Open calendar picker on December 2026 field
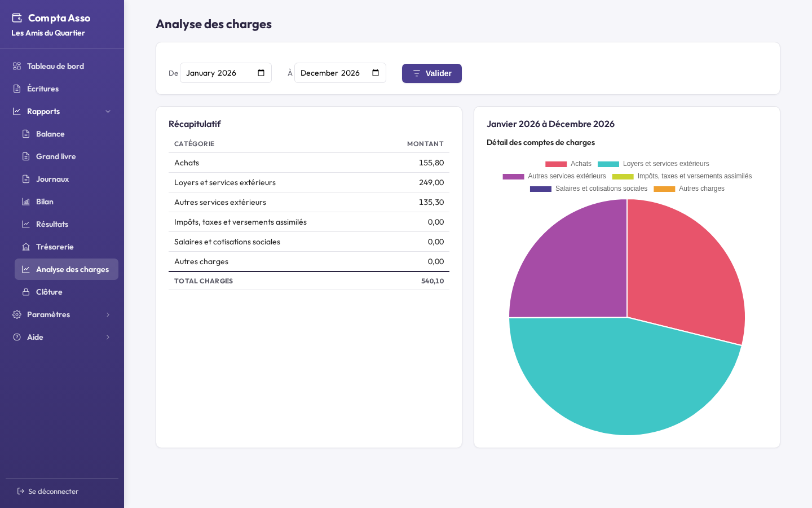Image resolution: width=812 pixels, height=508 pixels. point(376,73)
